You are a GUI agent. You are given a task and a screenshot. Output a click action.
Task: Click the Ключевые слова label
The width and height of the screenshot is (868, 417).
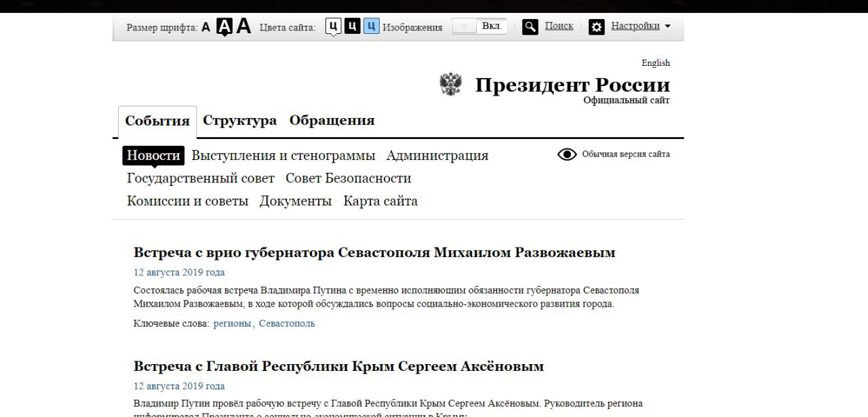pyautogui.click(x=172, y=323)
